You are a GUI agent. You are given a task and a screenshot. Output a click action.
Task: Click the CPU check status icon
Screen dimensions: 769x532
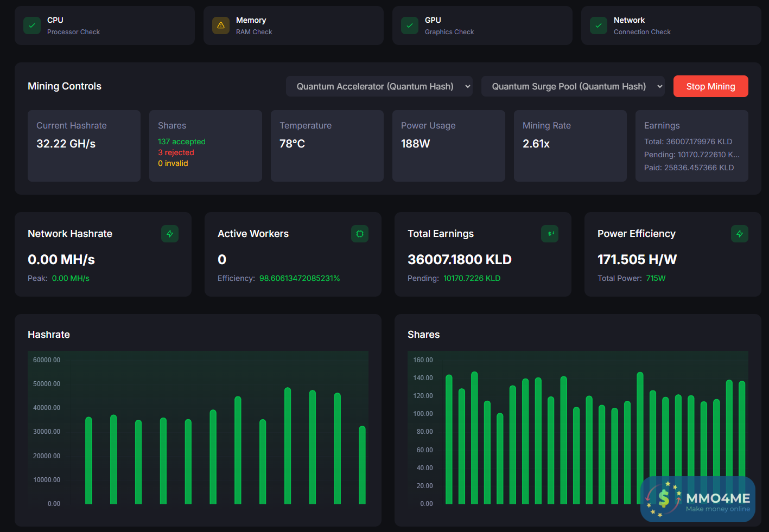[32, 25]
